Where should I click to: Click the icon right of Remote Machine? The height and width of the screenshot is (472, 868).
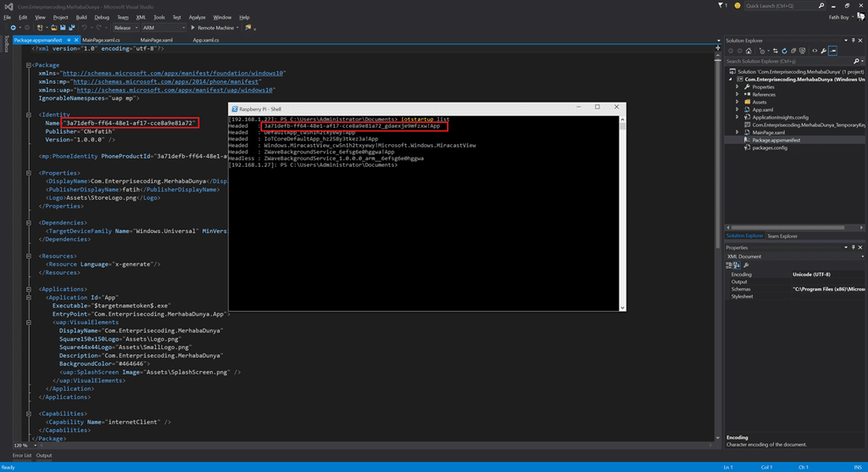tap(248, 28)
